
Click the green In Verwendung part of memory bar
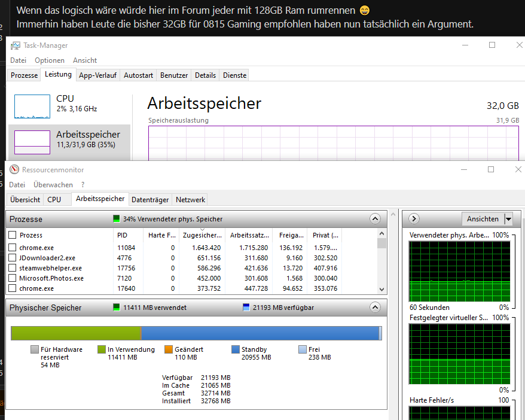pos(76,333)
